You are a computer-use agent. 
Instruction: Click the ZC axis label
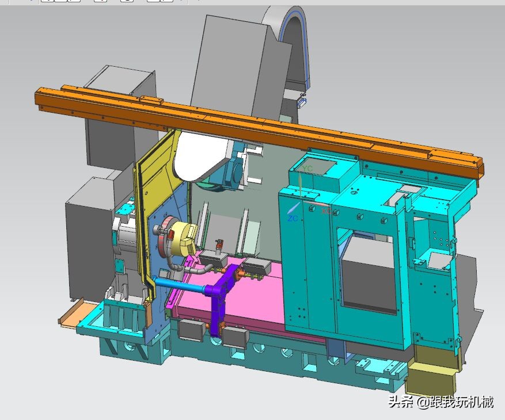pyautogui.click(x=293, y=219)
